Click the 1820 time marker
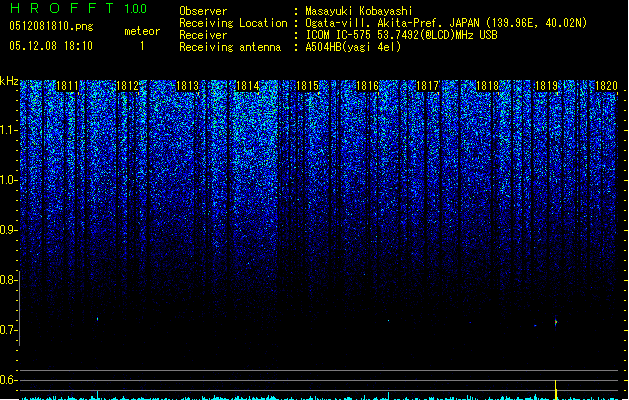The width and height of the screenshot is (629, 400). [606, 86]
